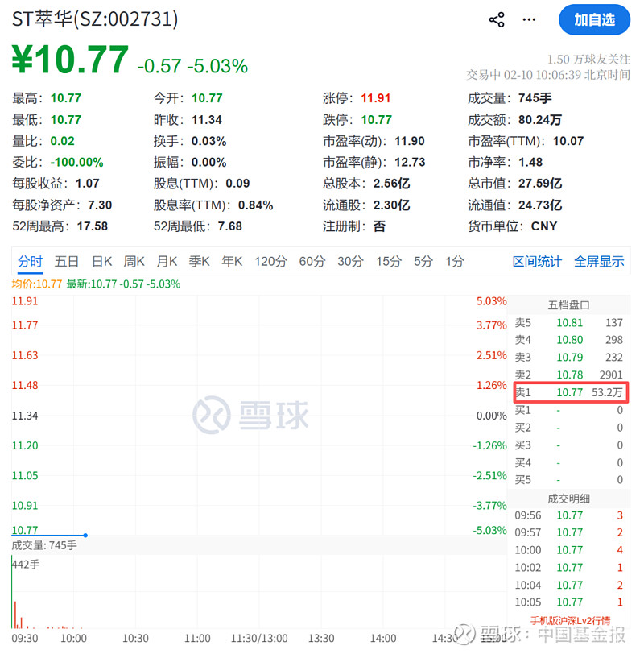644x654 pixels.
Task: Click 全屏显示 to show fullscreen chart
Action: tap(599, 262)
